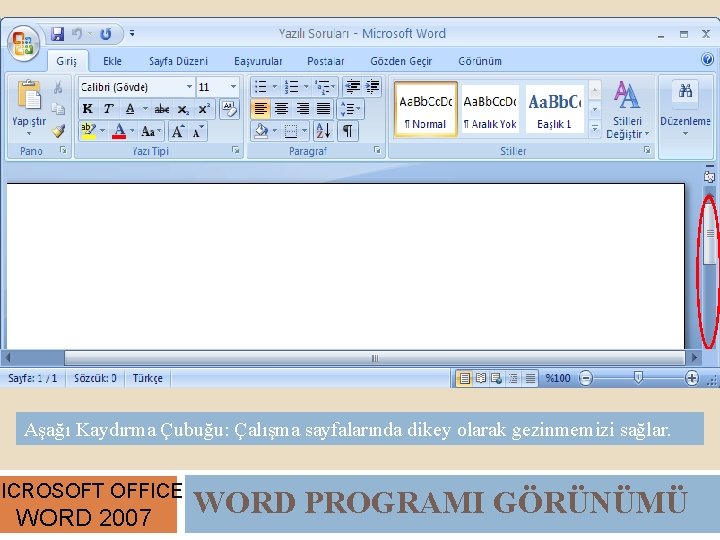
Task: Cut selection with the scissors icon
Action: [58, 87]
